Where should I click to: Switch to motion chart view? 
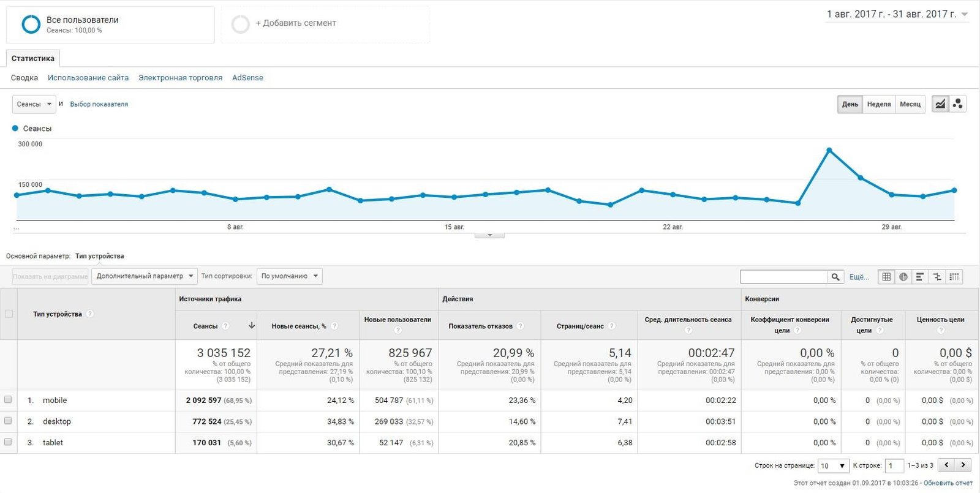coord(958,104)
